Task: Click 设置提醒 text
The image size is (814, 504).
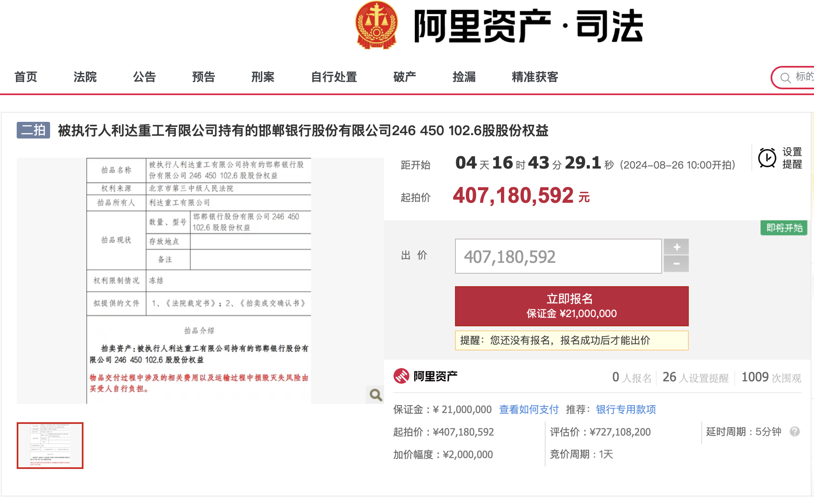Action: (792, 158)
